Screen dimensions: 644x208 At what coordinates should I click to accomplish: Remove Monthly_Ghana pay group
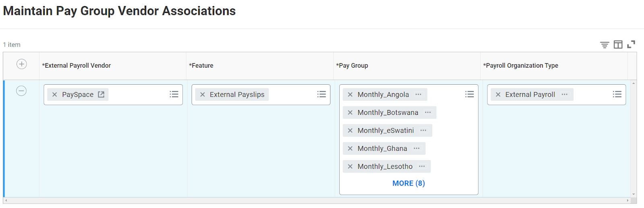click(x=350, y=148)
